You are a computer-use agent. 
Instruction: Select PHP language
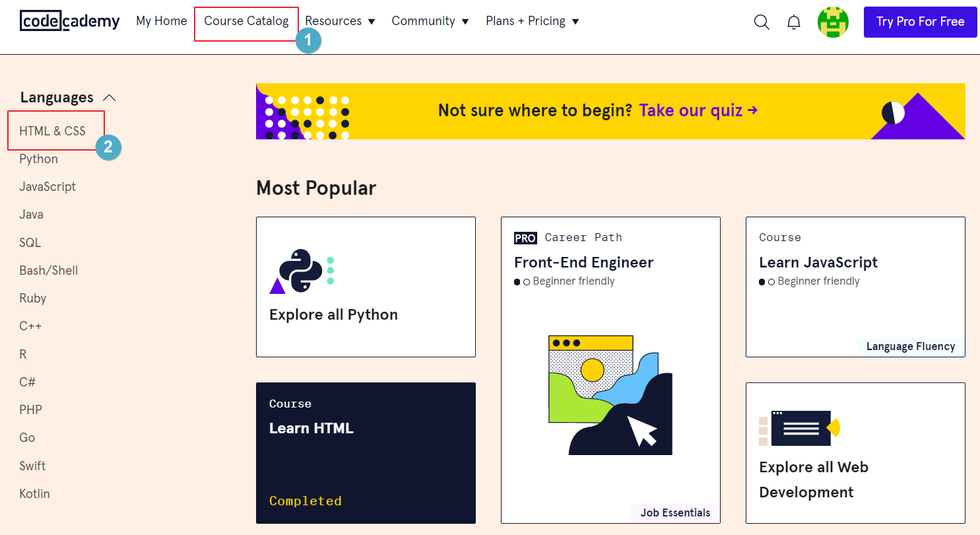[31, 410]
